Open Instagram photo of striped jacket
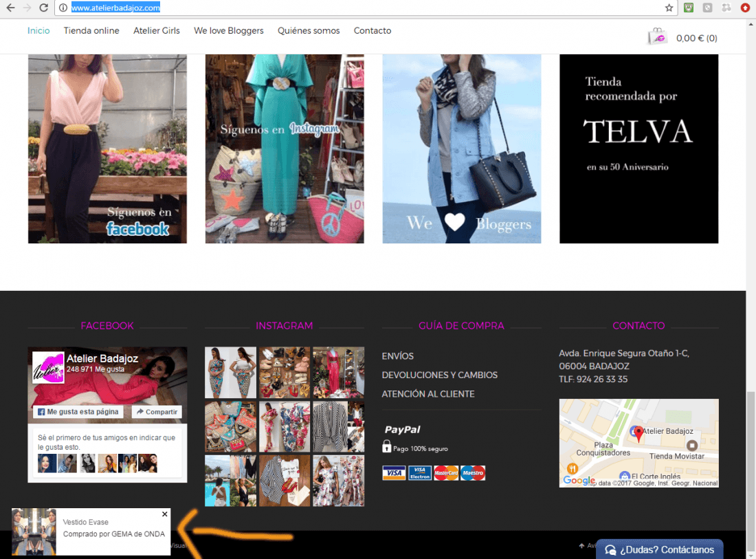 tap(338, 426)
